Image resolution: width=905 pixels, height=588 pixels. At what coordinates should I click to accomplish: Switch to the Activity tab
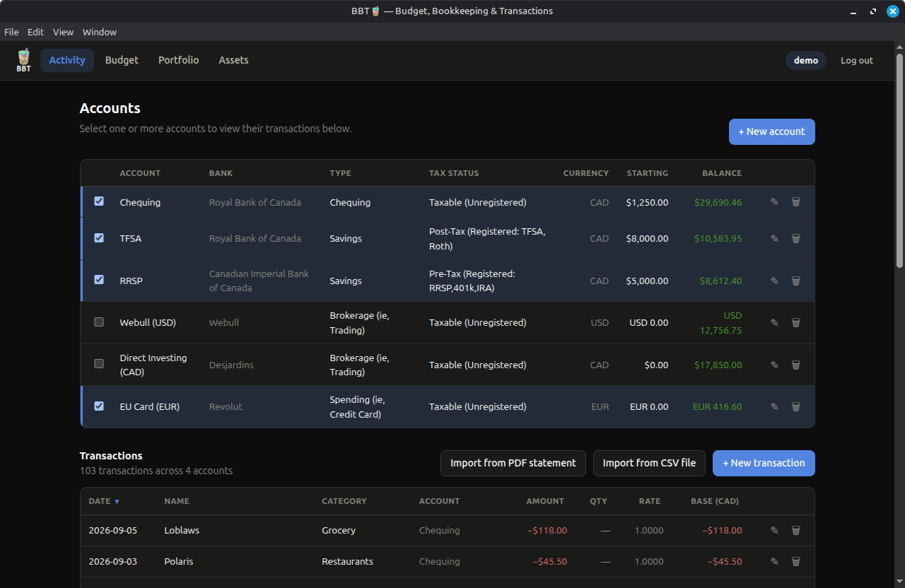point(67,60)
